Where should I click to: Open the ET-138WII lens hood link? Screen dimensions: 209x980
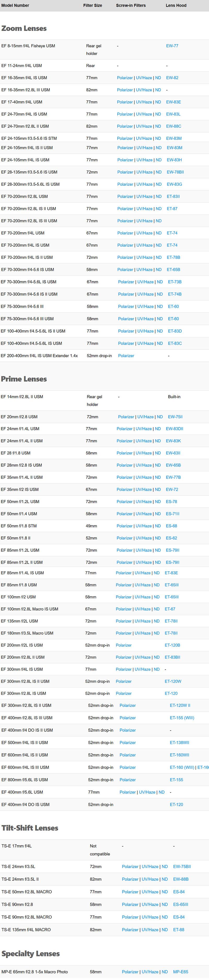point(179,743)
